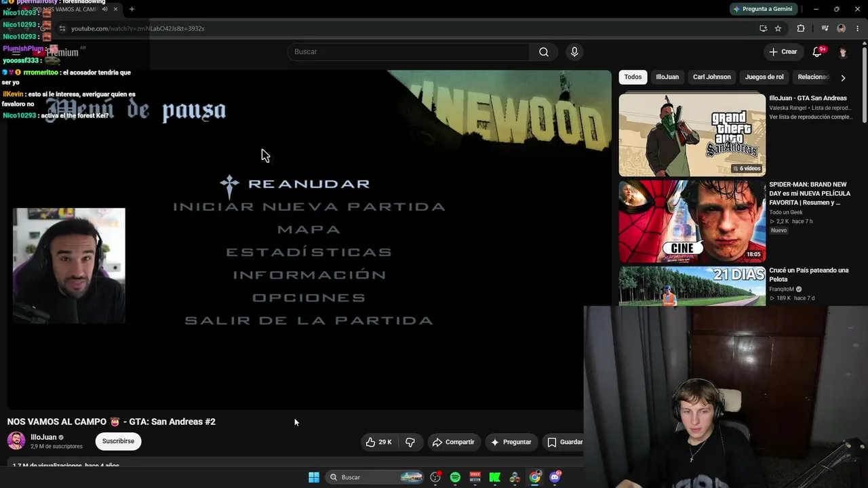868x488 pixels.
Task: Subscribe with the Suscribirse button
Action: point(118,441)
